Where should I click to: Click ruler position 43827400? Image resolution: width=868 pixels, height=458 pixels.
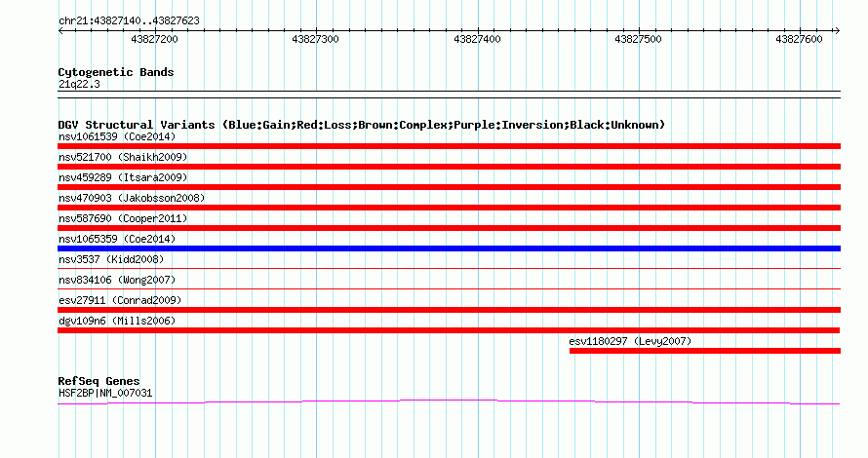click(x=477, y=39)
